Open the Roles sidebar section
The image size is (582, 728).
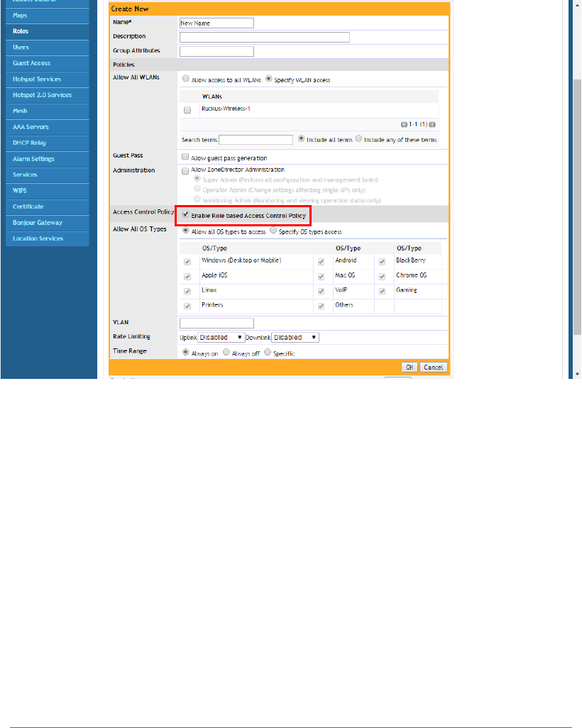(47, 31)
